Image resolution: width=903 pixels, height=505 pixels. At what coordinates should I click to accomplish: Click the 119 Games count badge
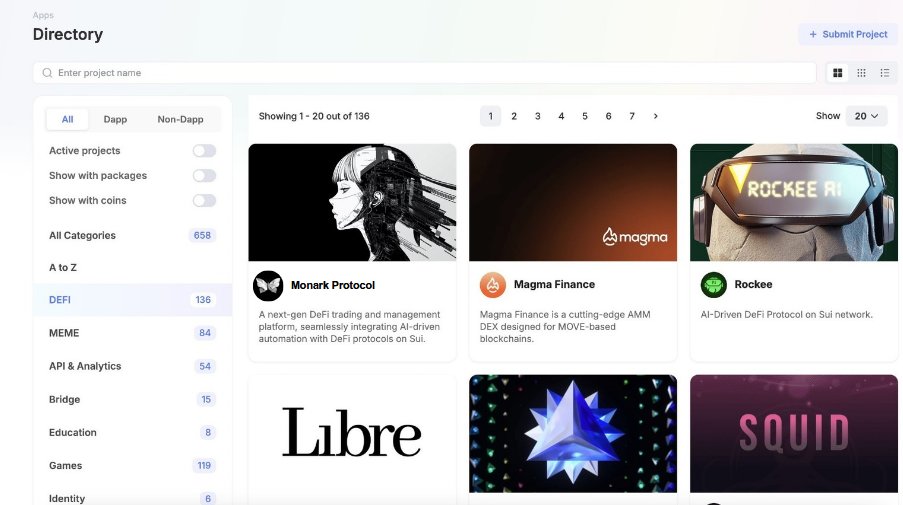tap(204, 466)
